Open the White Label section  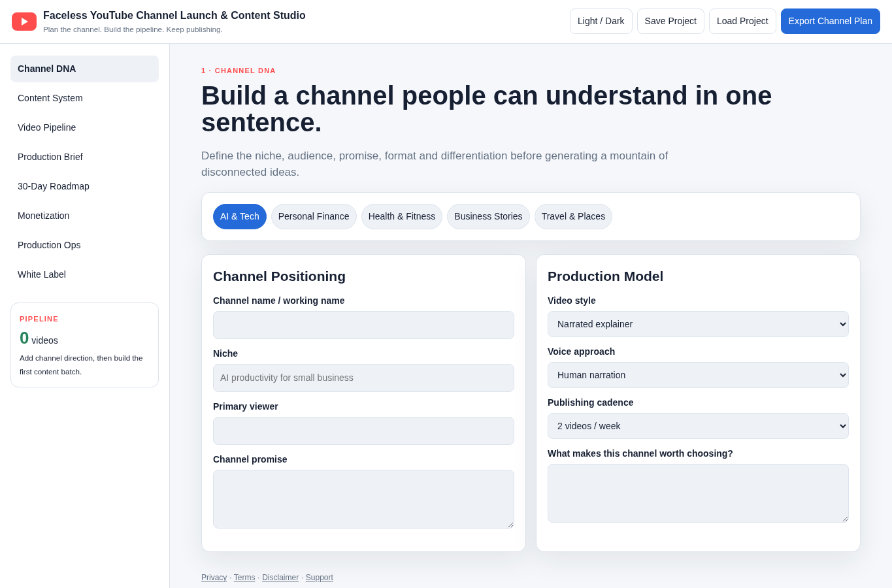[x=84, y=274]
